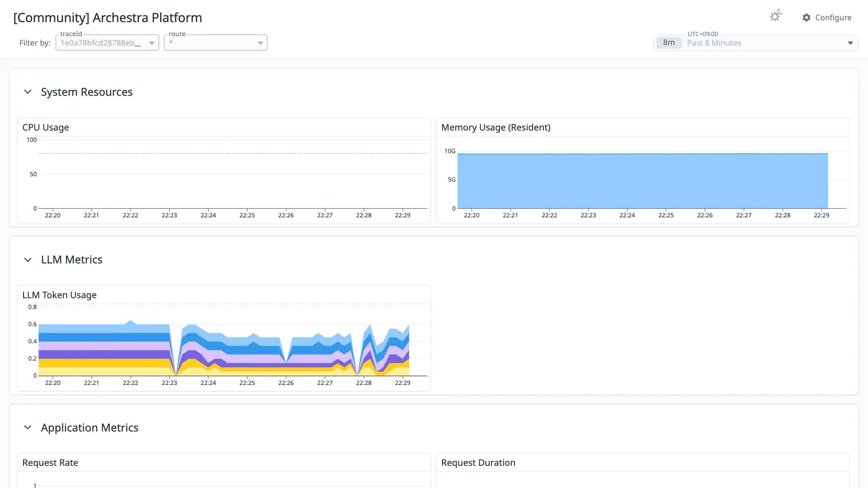868x488 pixels.
Task: Click the Request Duration widget title
Action: (478, 463)
